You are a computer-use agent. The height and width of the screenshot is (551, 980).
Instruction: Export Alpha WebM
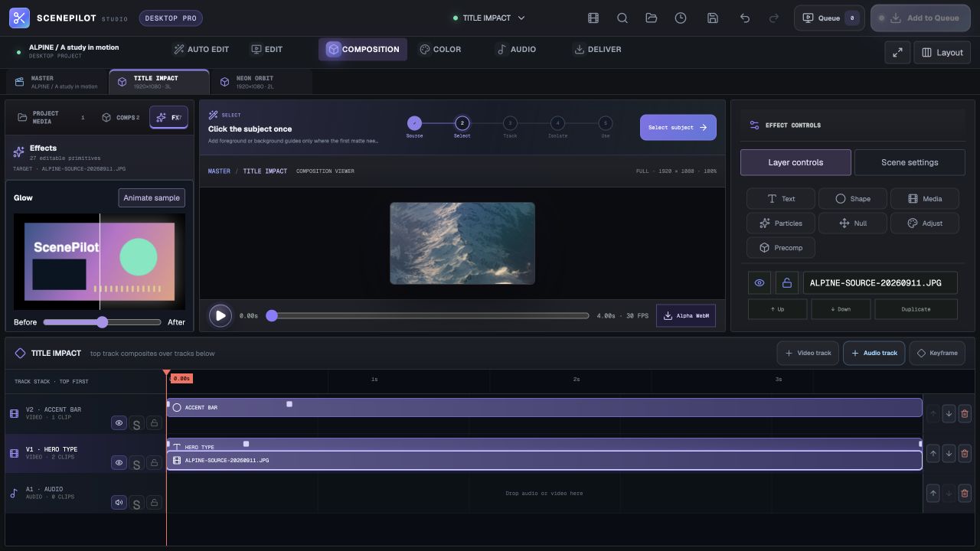tap(686, 315)
